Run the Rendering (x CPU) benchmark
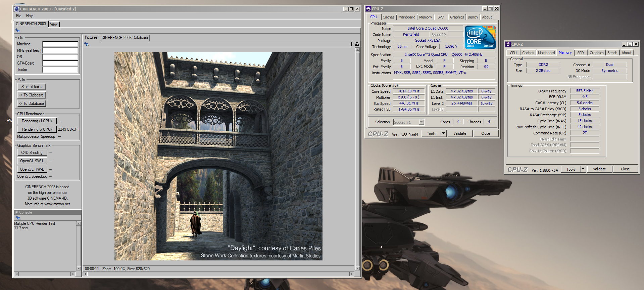This screenshot has height=290, width=644. pyautogui.click(x=37, y=129)
